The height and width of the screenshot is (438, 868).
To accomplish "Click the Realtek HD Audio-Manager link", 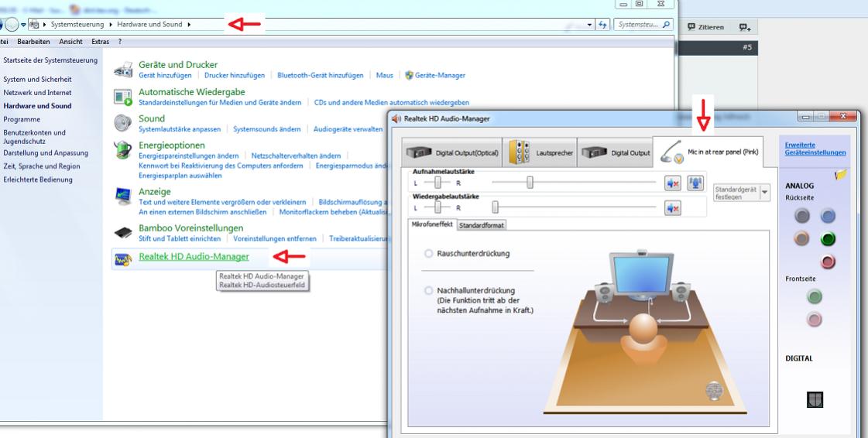I will pyautogui.click(x=194, y=257).
